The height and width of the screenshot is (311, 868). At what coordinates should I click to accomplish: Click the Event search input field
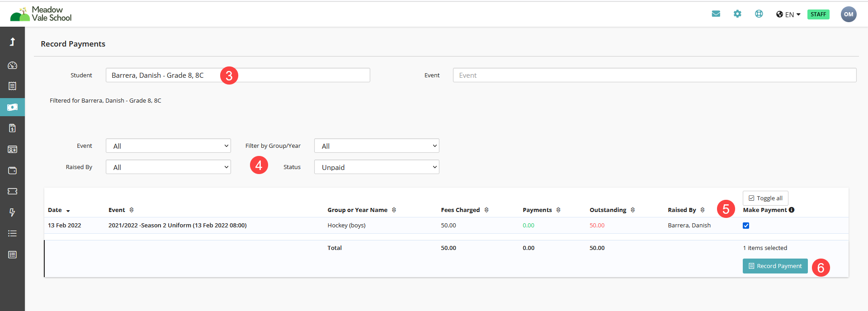click(655, 75)
